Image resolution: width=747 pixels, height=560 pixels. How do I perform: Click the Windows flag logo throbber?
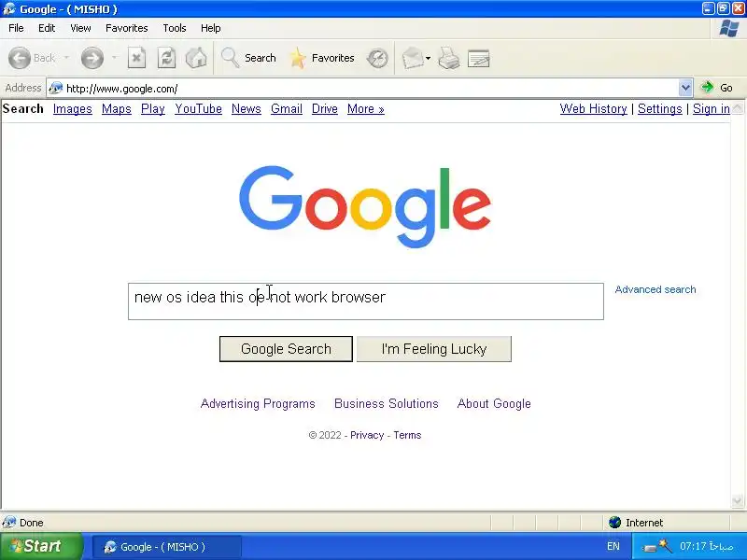729,29
